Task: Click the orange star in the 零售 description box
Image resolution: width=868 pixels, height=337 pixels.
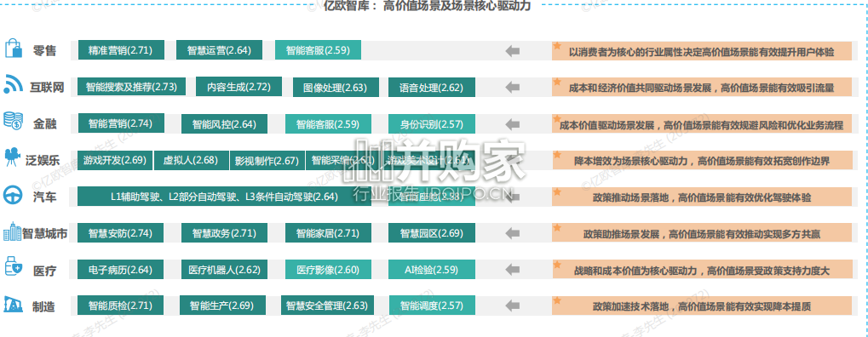Action: 557,47
